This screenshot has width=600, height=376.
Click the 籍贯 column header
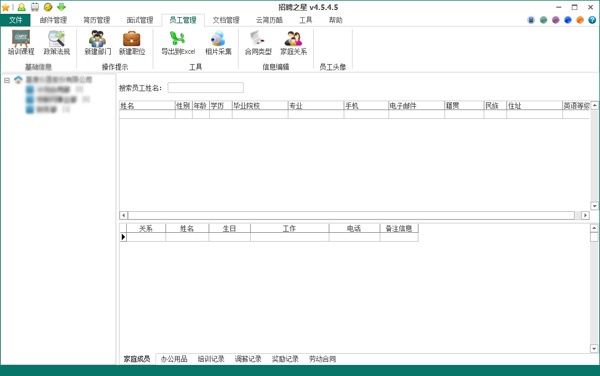pyautogui.click(x=464, y=106)
